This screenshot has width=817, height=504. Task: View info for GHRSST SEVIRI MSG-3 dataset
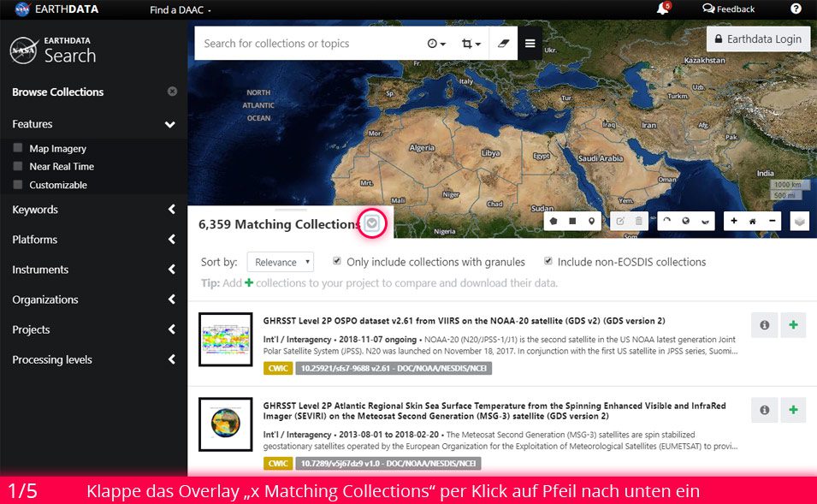point(764,410)
